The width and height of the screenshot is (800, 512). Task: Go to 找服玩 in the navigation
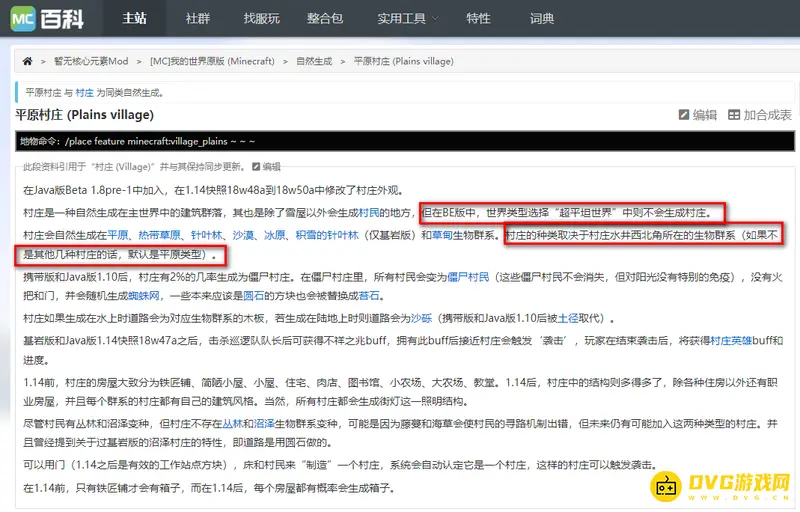[x=262, y=18]
